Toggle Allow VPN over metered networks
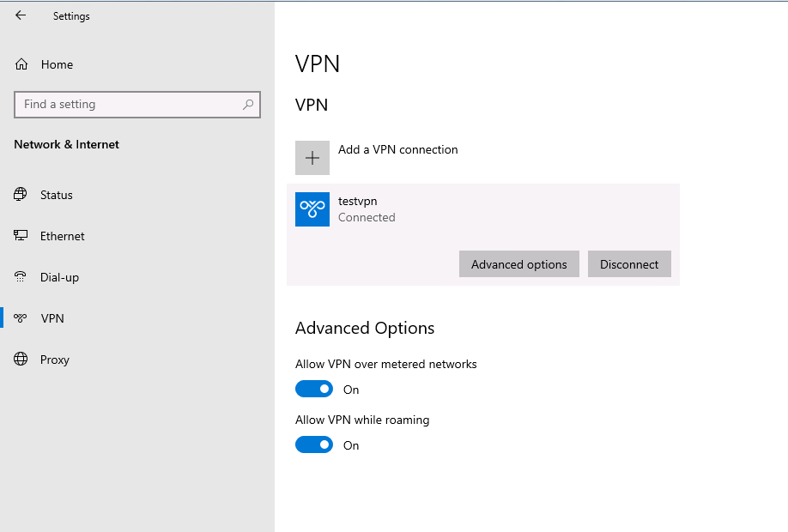 pyautogui.click(x=314, y=389)
